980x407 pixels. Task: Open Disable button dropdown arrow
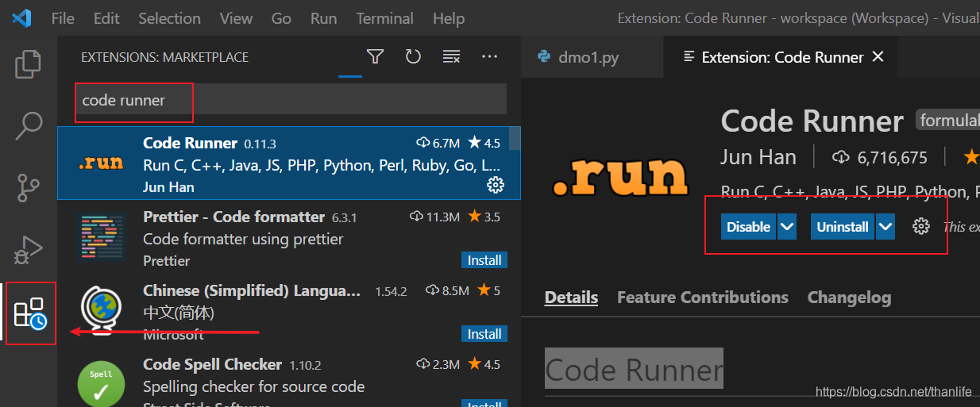pos(787,226)
